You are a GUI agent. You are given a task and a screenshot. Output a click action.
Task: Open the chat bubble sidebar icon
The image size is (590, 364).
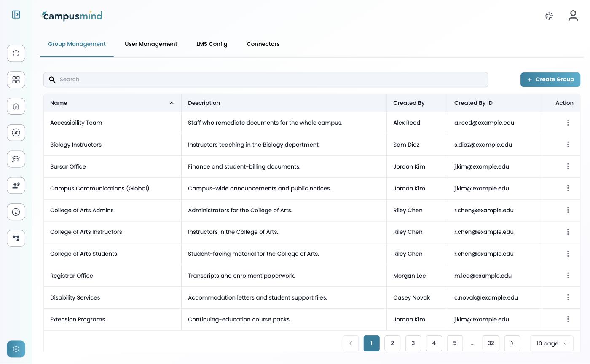click(16, 54)
